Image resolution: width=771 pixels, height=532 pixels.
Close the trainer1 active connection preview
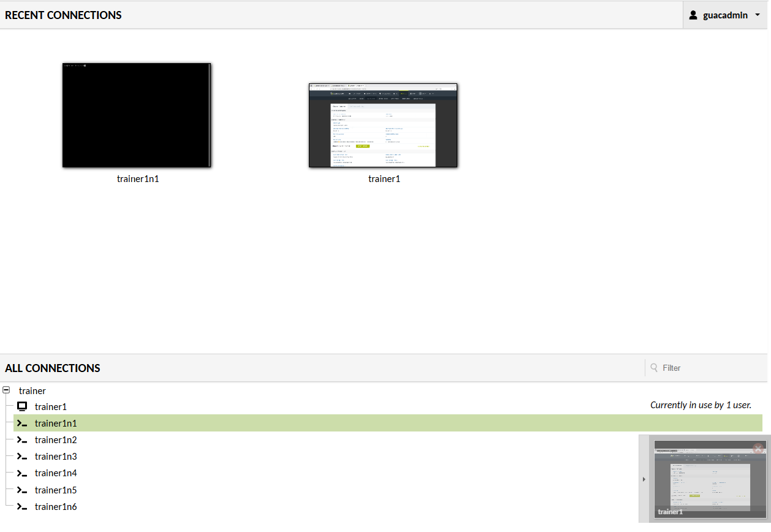758,449
